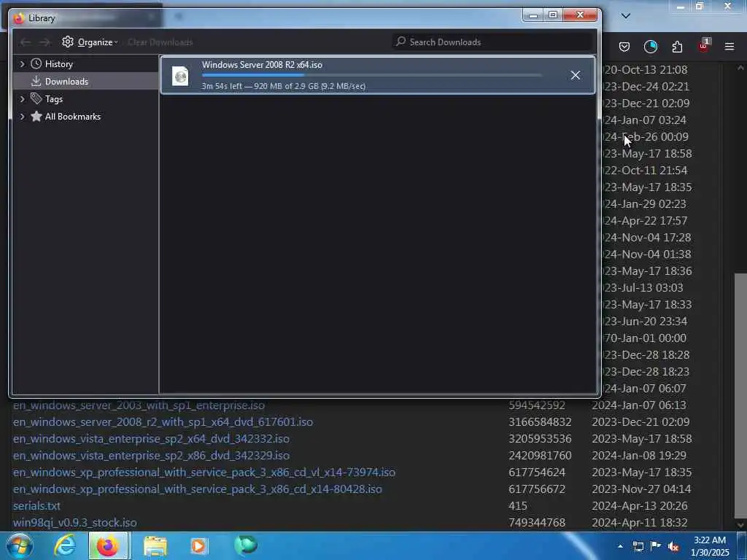Click Clear Downloads button
The height and width of the screenshot is (560, 747).
160,42
